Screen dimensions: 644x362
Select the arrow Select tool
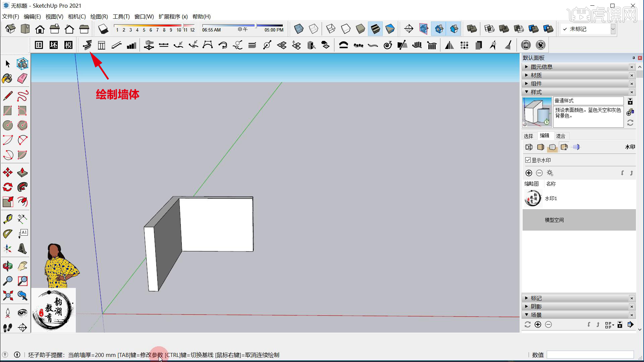pyautogui.click(x=8, y=64)
